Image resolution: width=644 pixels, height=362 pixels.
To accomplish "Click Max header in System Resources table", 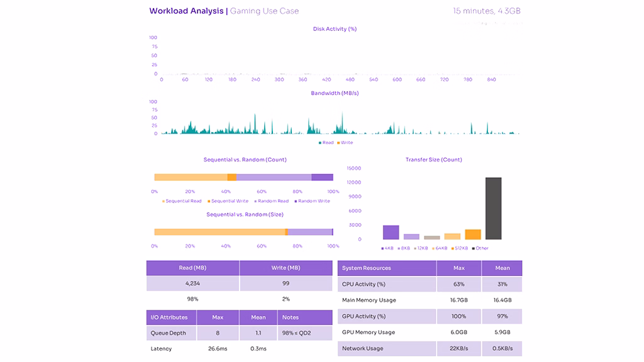I will coord(458,268).
